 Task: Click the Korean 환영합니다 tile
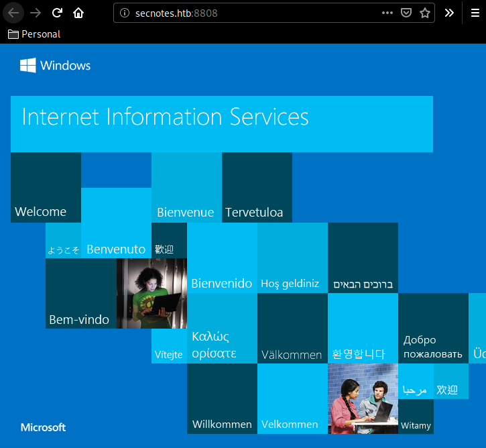click(x=363, y=328)
